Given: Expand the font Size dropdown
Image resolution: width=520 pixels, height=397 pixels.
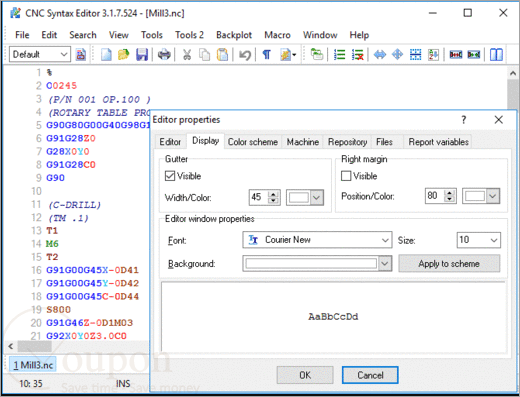Looking at the screenshot, I should tap(494, 240).
